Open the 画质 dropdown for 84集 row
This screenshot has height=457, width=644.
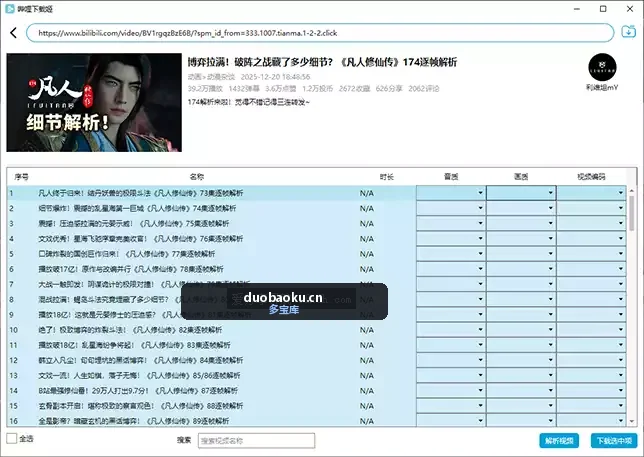(x=521, y=360)
